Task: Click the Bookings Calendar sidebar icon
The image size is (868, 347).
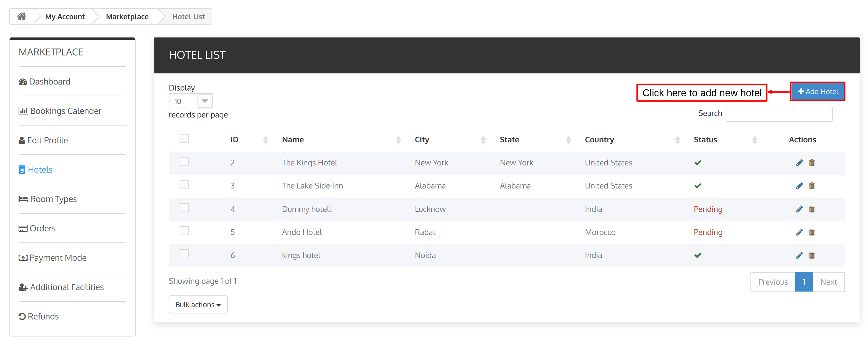Action: pyautogui.click(x=22, y=111)
